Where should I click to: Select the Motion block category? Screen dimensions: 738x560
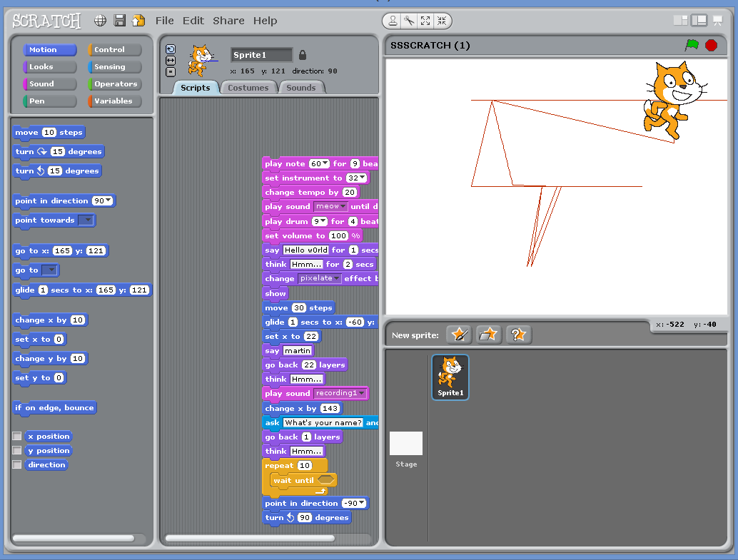[x=49, y=50]
